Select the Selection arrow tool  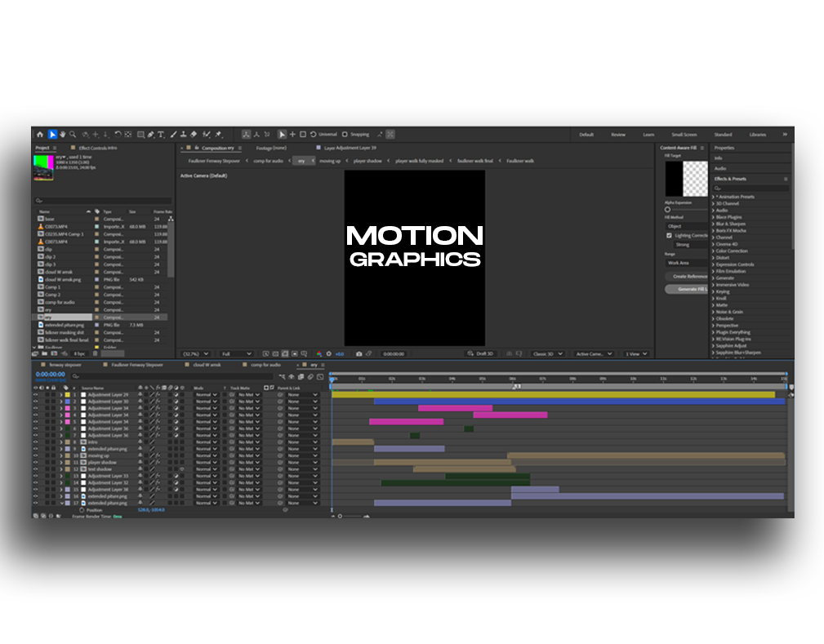(x=52, y=135)
